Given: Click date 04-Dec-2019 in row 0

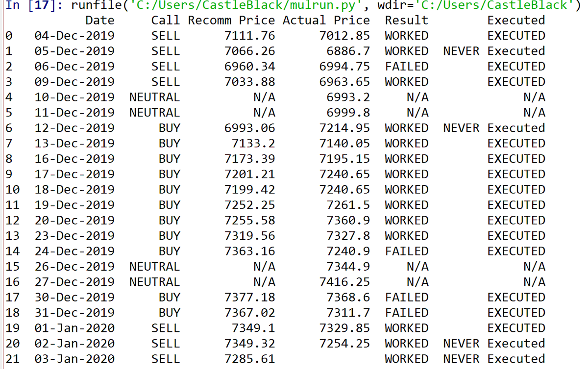Looking at the screenshot, I should tap(74, 36).
